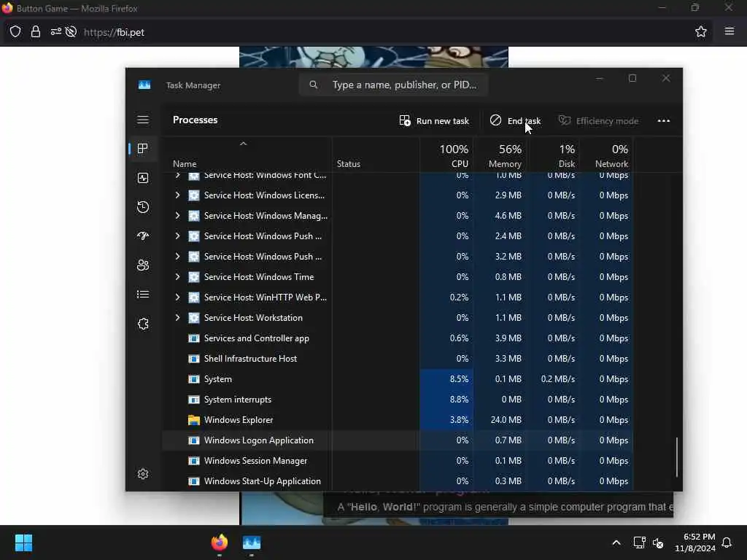Expand Service Host: Workstation row
The image size is (747, 560).
(177, 318)
